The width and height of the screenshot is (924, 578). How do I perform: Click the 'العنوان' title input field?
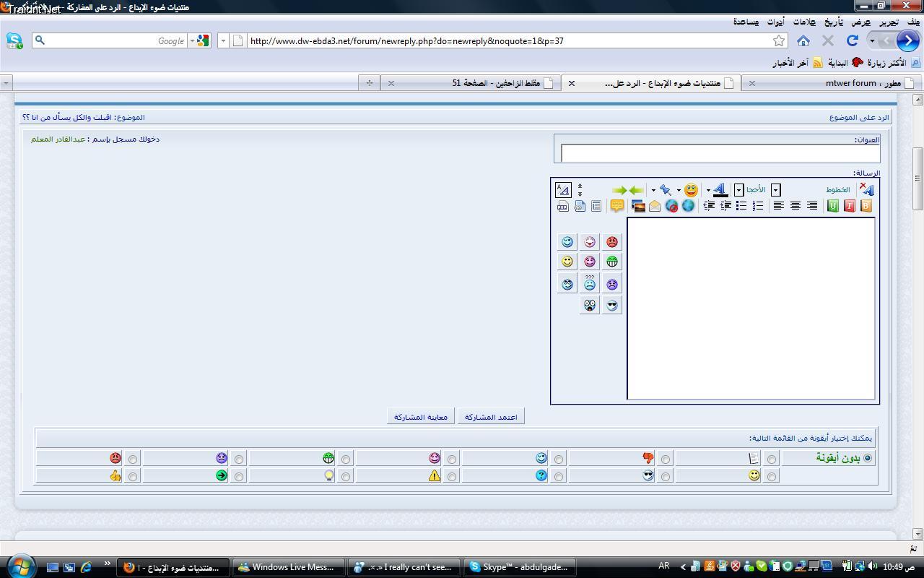click(x=720, y=153)
